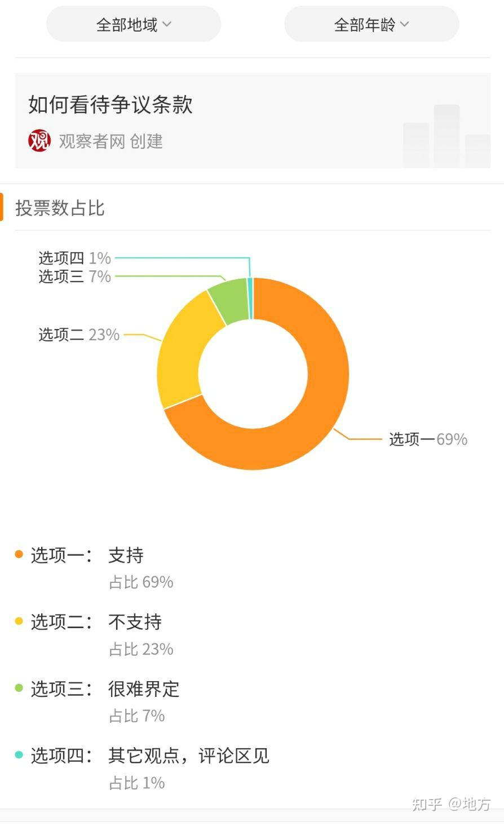Select 选项四 其它观点，评论区见 entry
This screenshot has width=504, height=825.
click(142, 768)
